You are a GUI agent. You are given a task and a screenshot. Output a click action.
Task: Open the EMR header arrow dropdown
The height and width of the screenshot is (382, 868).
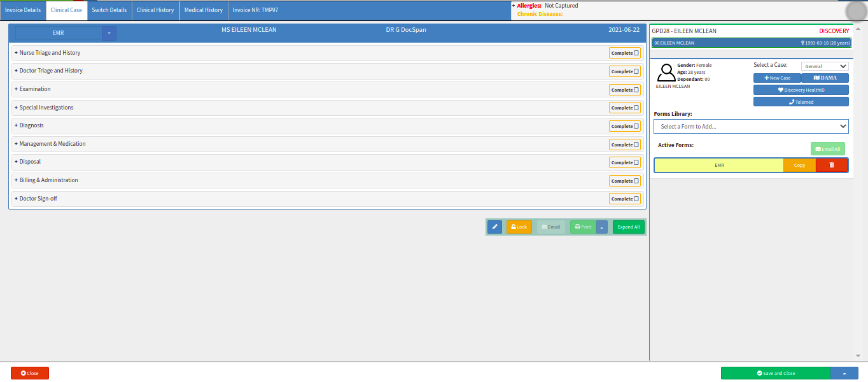(x=109, y=32)
